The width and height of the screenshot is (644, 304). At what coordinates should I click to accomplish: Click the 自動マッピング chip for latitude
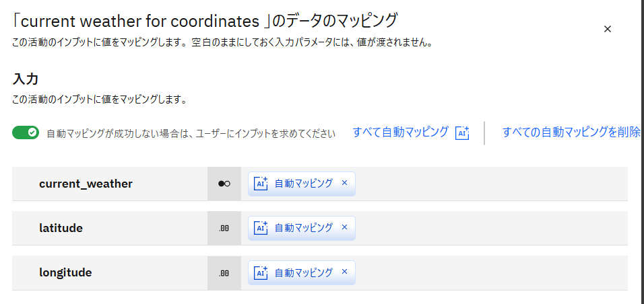(x=303, y=228)
